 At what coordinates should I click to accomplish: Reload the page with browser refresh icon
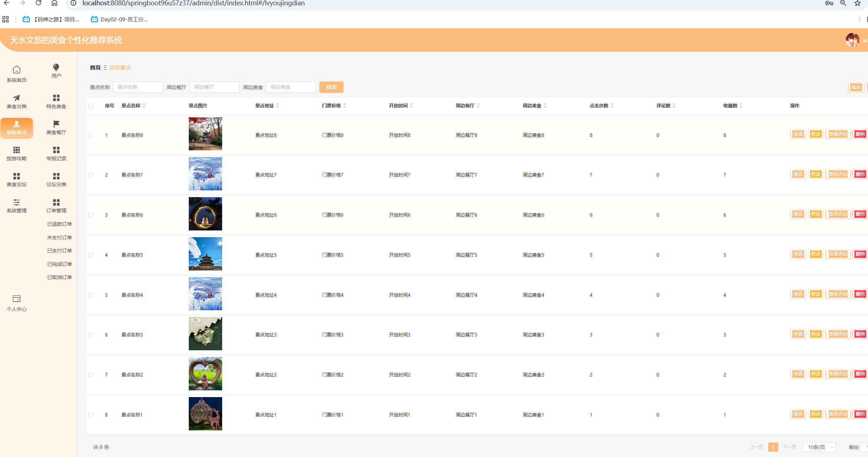point(39,3)
